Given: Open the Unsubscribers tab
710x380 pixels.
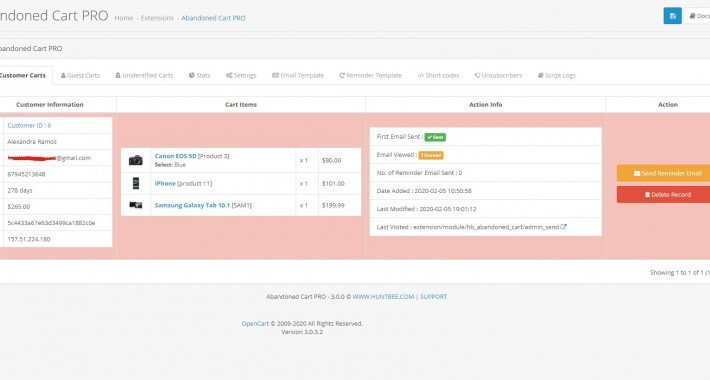Looking at the screenshot, I should (x=498, y=75).
